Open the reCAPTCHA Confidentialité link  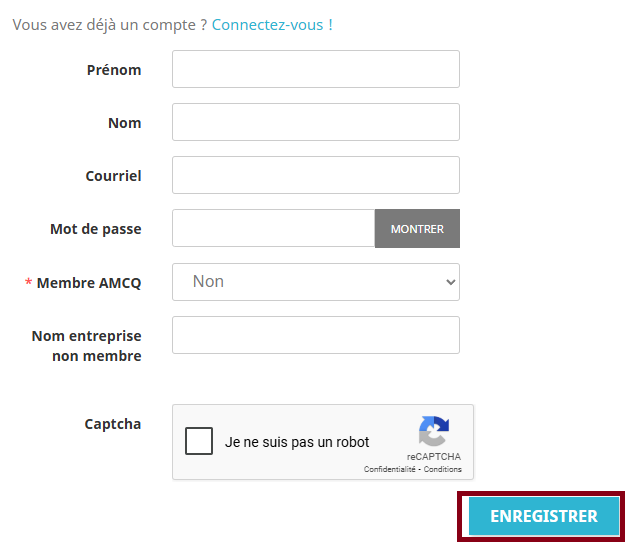[x=389, y=469]
